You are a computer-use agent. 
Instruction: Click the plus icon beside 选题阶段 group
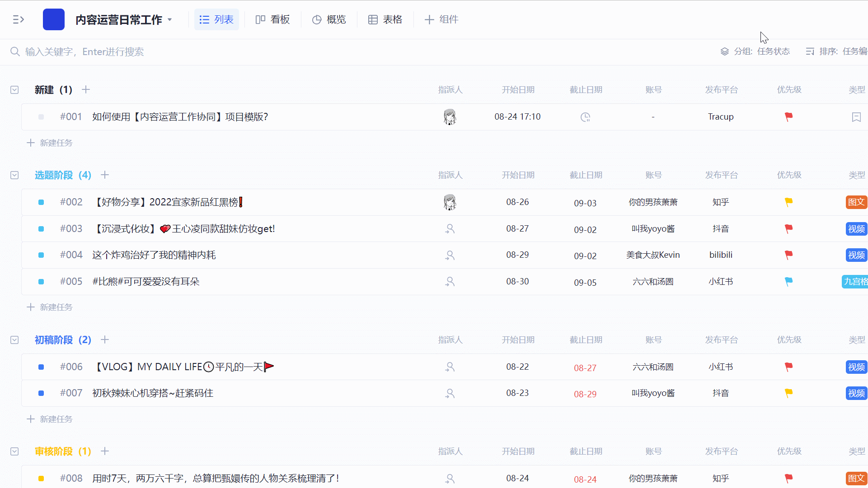(105, 175)
